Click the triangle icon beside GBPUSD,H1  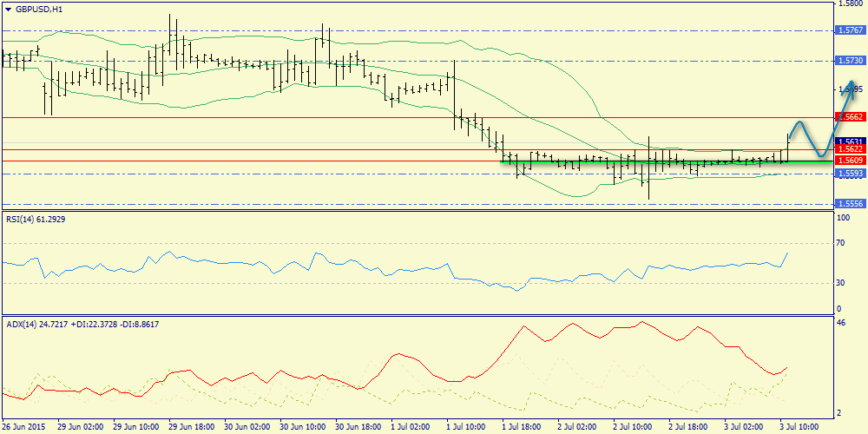tap(8, 9)
